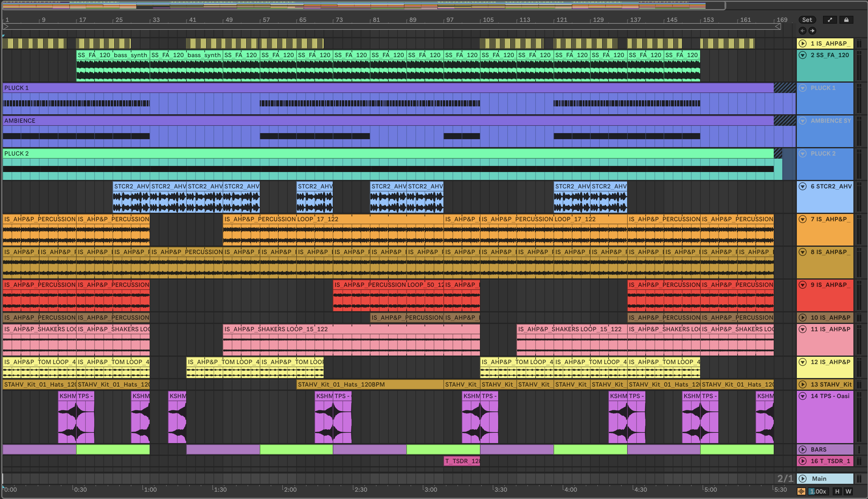Fold track 8 IS_AHP&P
This screenshot has width=868, height=499.
[x=803, y=252]
